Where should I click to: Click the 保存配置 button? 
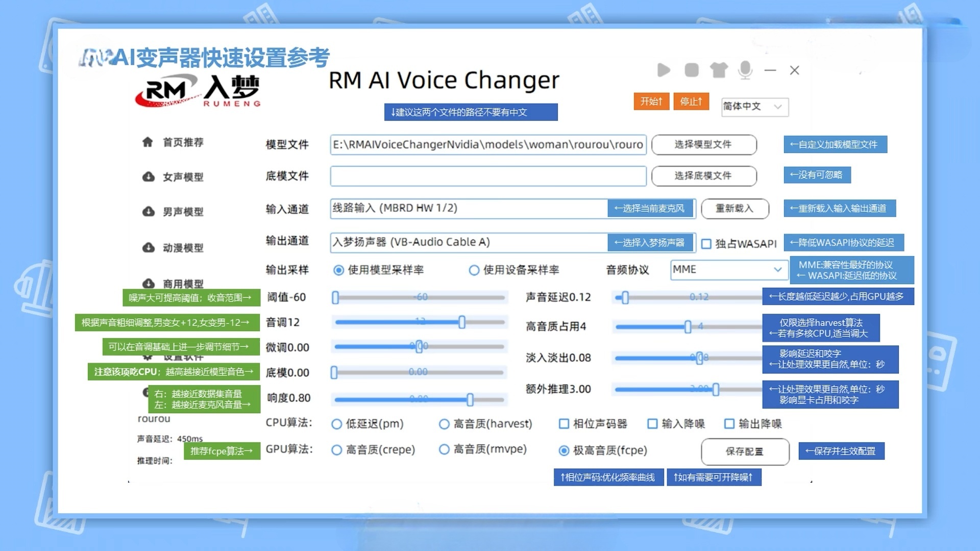coord(745,452)
